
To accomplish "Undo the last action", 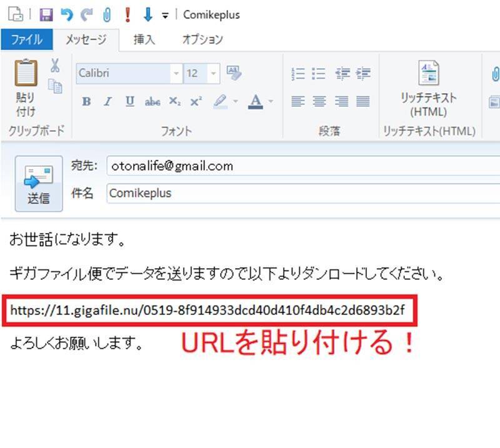I will (x=67, y=14).
